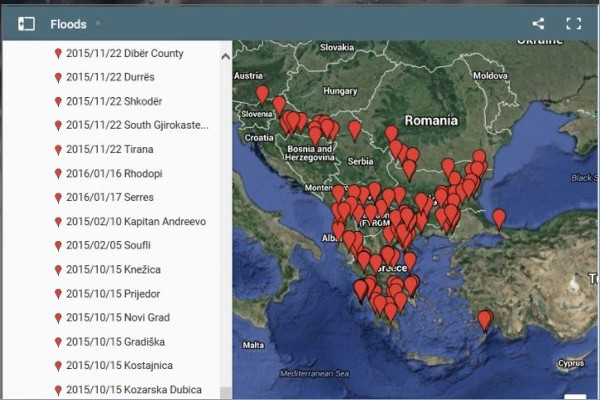600x400 pixels.
Task: Select 2015/10/15 Novi Grad list item
Action: pos(118,317)
